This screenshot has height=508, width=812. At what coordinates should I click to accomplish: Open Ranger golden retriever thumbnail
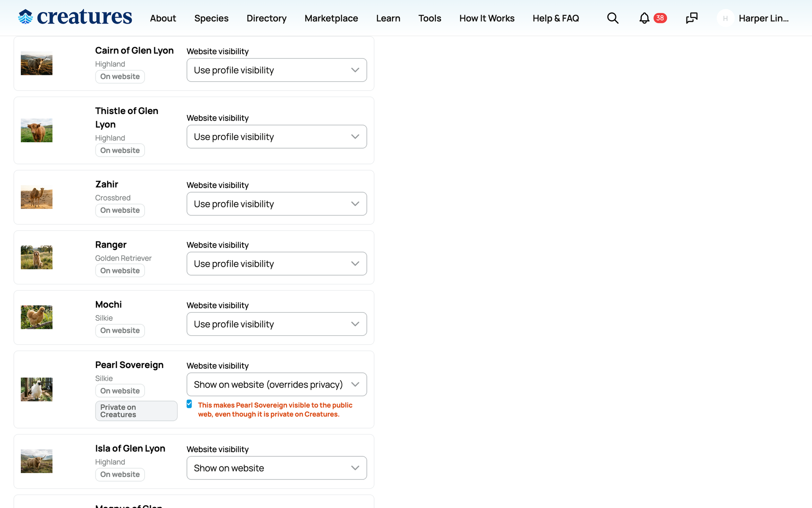click(36, 257)
